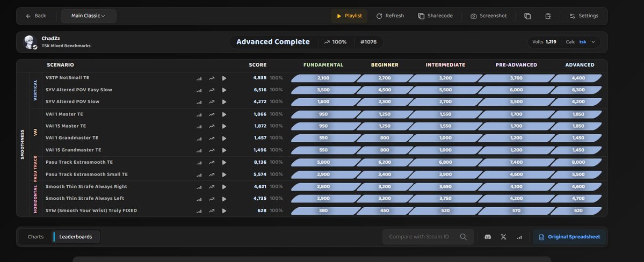This screenshot has height=262, width=644.
Task: Play Pasu Track Extrasmooth Small TE
Action: point(225,174)
